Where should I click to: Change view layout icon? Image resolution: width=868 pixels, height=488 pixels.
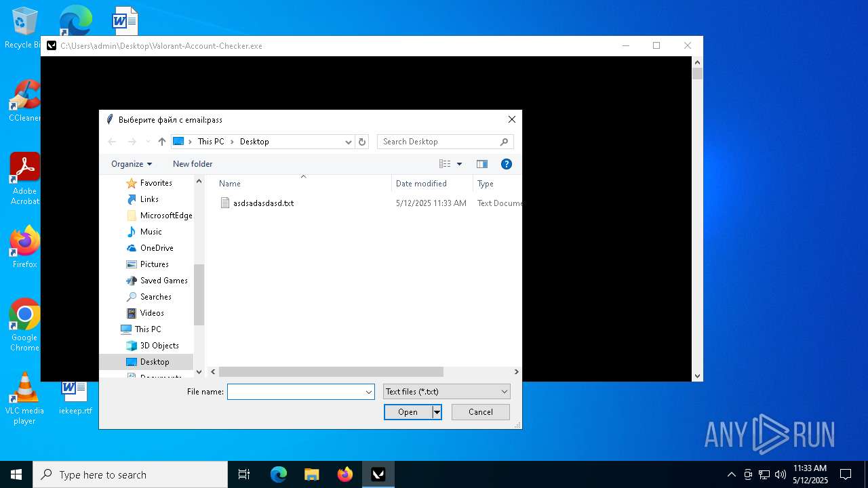coord(445,164)
